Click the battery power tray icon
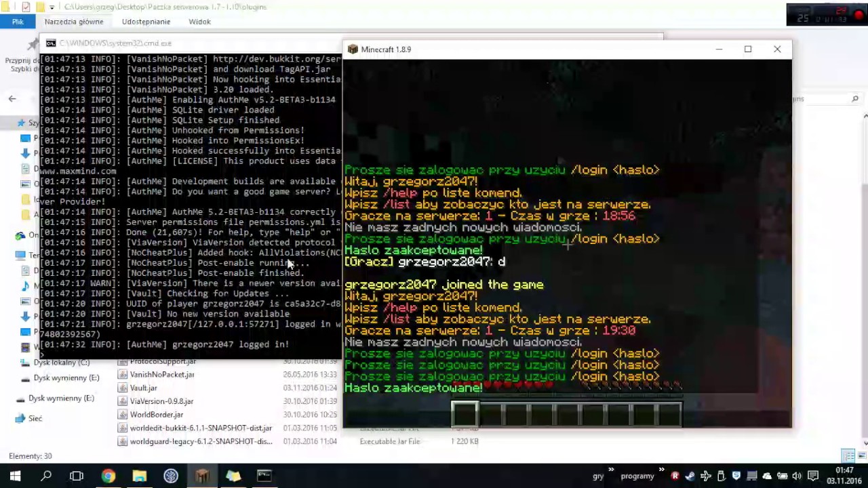 pos(782,476)
